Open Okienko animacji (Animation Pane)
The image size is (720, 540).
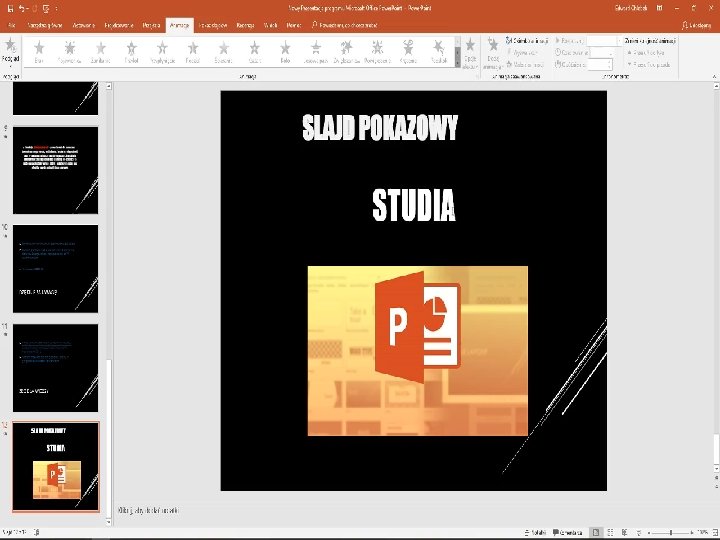[527, 41]
